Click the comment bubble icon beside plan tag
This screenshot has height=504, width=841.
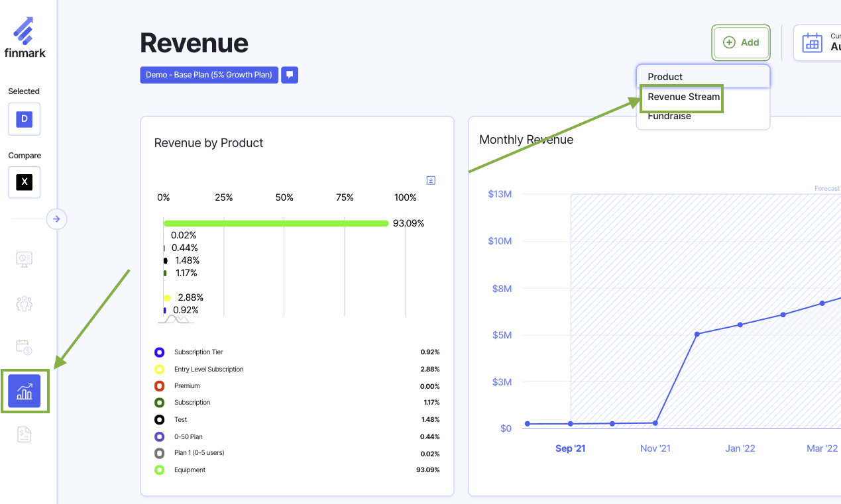290,75
